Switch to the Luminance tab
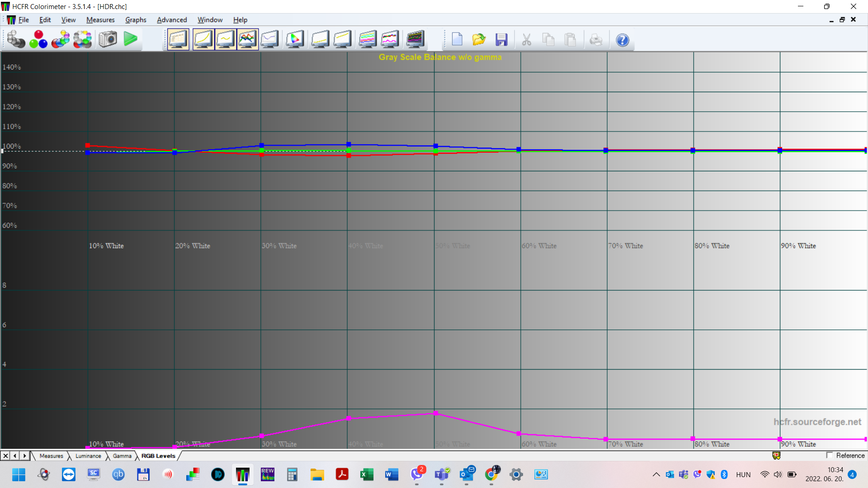Screen dimensions: 868x488 (x=88, y=456)
